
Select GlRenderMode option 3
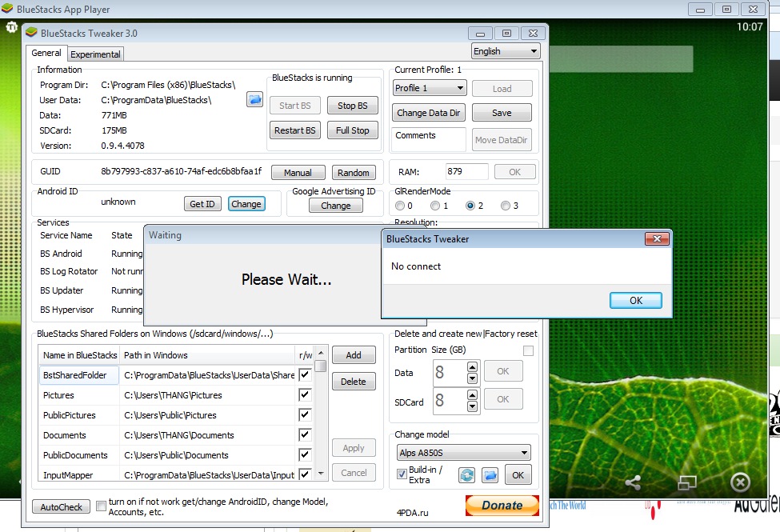[x=506, y=206]
